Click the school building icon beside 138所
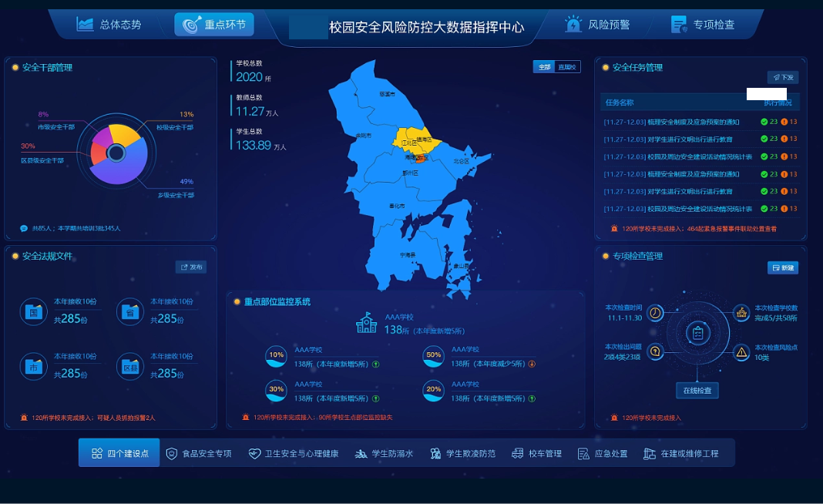Viewport: 823px width, 504px height. coord(366,323)
